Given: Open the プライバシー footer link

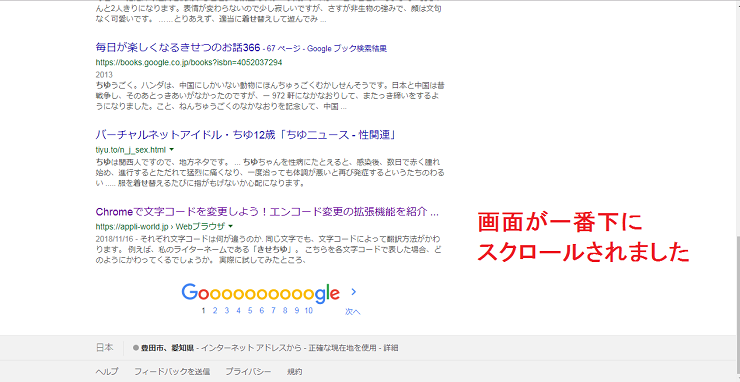Looking at the screenshot, I should 248,372.
